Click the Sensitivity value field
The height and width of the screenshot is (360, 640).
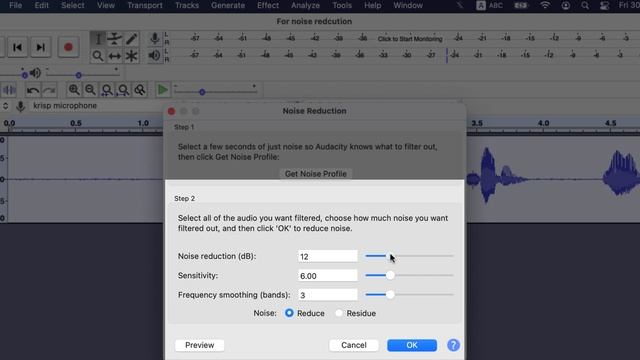pyautogui.click(x=328, y=276)
